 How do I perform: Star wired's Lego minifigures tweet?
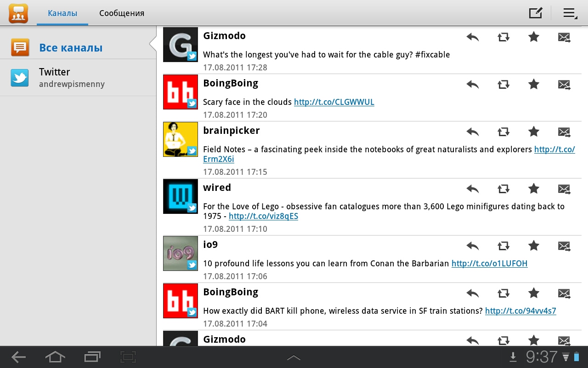click(x=533, y=189)
